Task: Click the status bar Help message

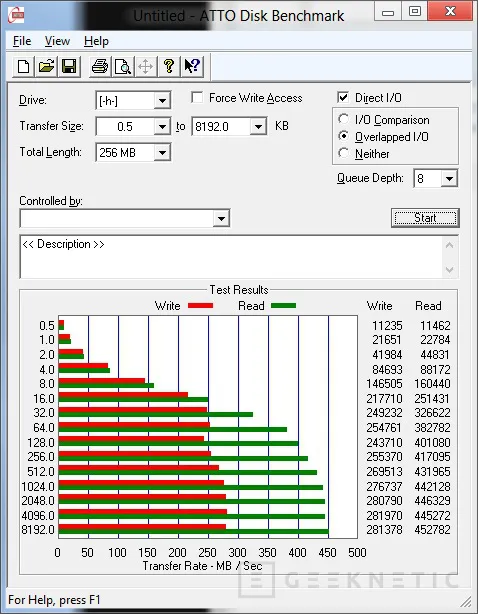Action: 54,600
